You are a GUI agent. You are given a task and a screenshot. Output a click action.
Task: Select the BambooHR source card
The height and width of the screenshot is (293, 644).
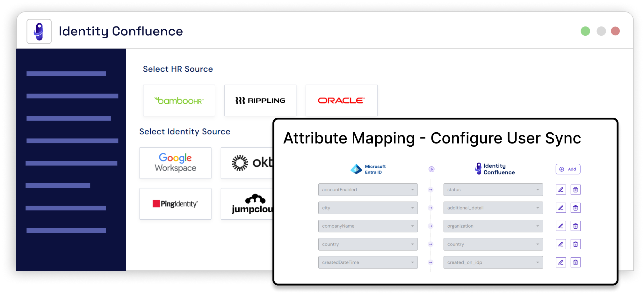(179, 100)
